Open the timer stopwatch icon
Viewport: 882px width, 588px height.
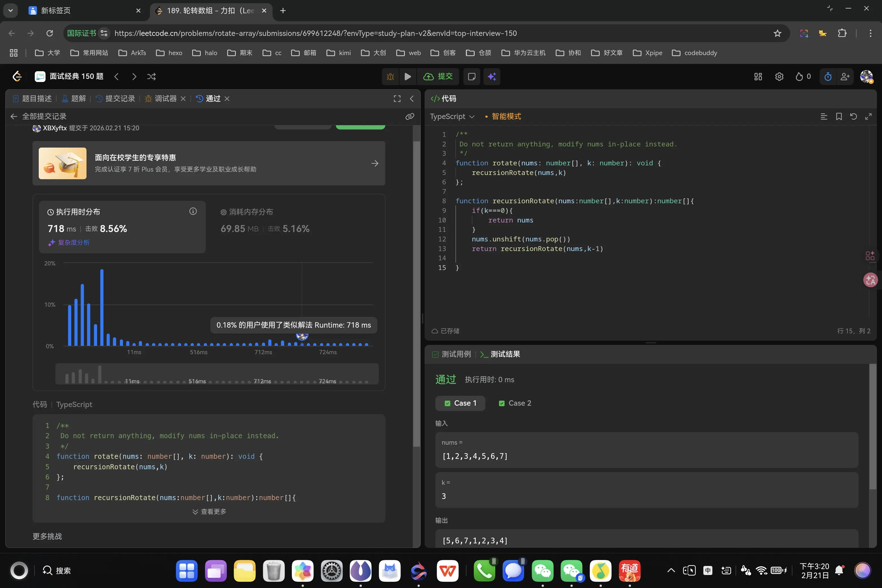pos(828,77)
